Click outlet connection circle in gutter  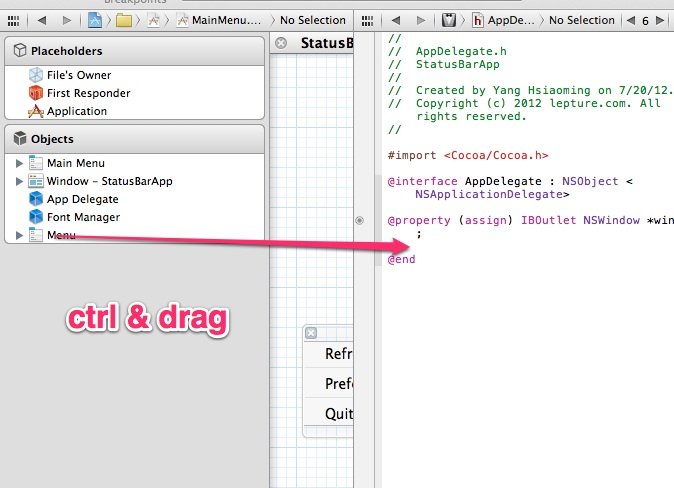pyautogui.click(x=360, y=221)
